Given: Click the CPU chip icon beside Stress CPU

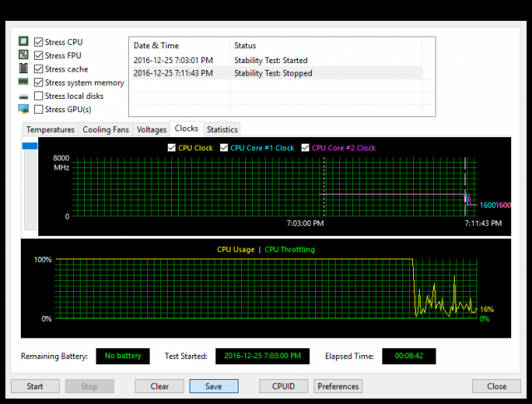Looking at the screenshot, I should 24,42.
